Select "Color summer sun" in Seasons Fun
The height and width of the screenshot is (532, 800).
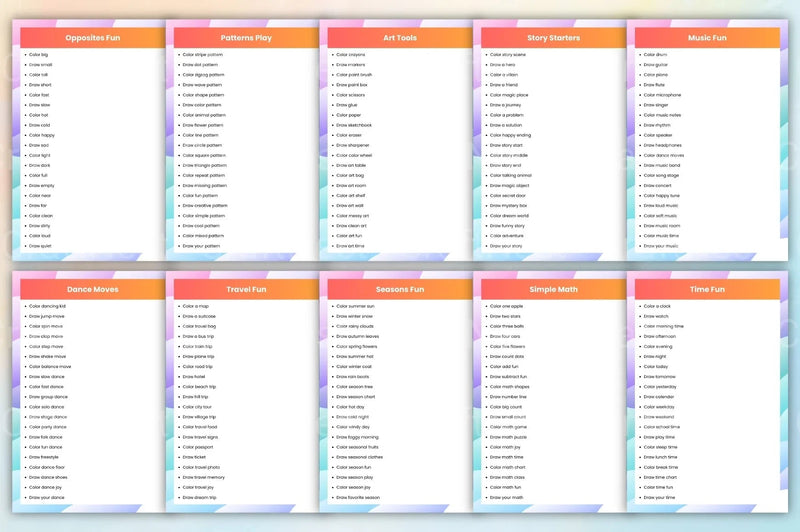coord(355,306)
